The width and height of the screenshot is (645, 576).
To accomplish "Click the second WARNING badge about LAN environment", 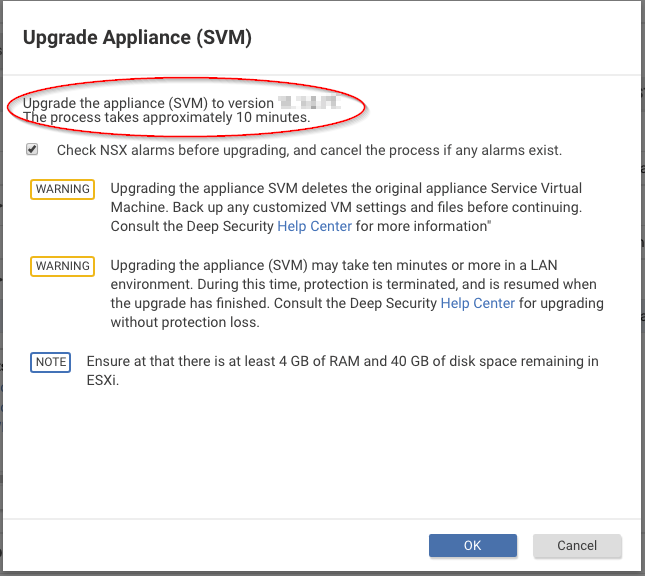I will (x=62, y=266).
